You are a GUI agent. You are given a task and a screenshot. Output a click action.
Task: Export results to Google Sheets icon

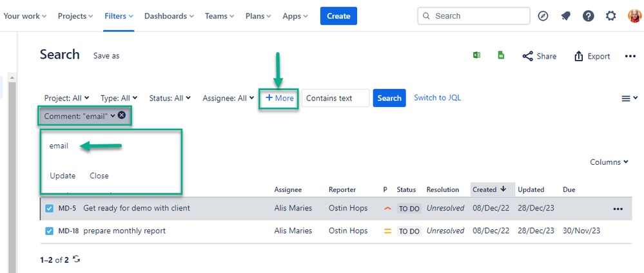[x=501, y=55]
